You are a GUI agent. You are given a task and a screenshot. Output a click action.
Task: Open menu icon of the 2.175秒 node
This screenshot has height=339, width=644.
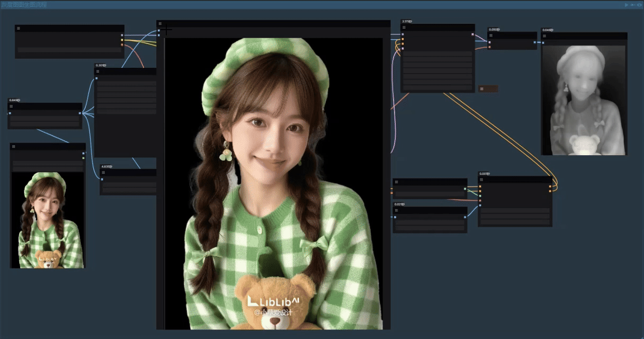coord(404,27)
